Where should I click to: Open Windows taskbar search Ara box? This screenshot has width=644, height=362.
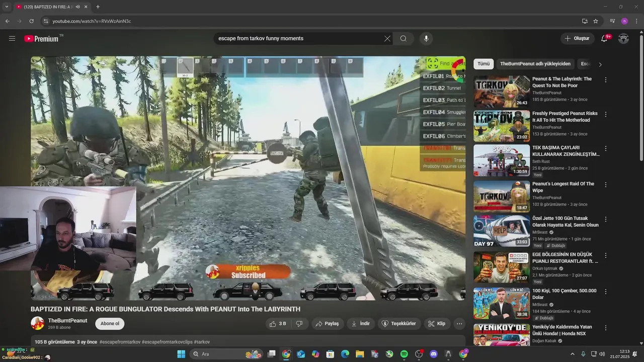(x=226, y=354)
